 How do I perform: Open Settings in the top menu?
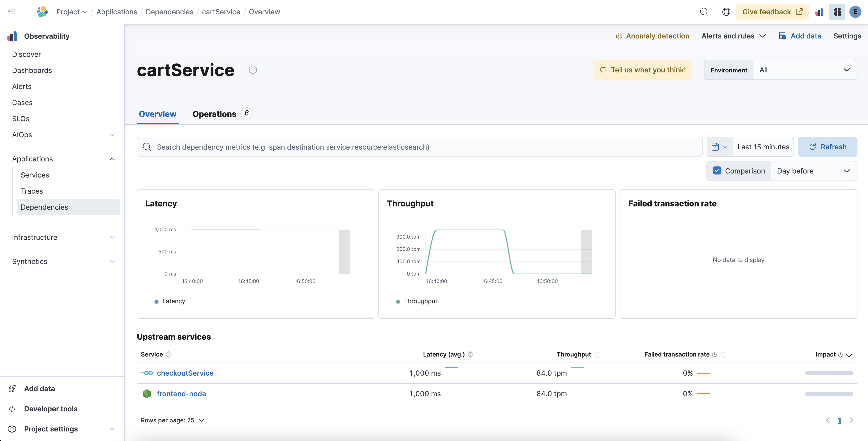[x=847, y=36]
